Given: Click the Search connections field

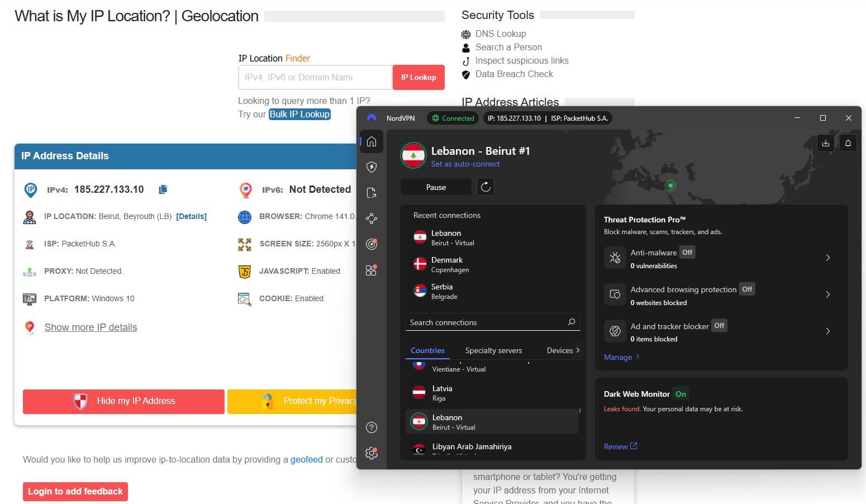Looking at the screenshot, I should tap(486, 322).
